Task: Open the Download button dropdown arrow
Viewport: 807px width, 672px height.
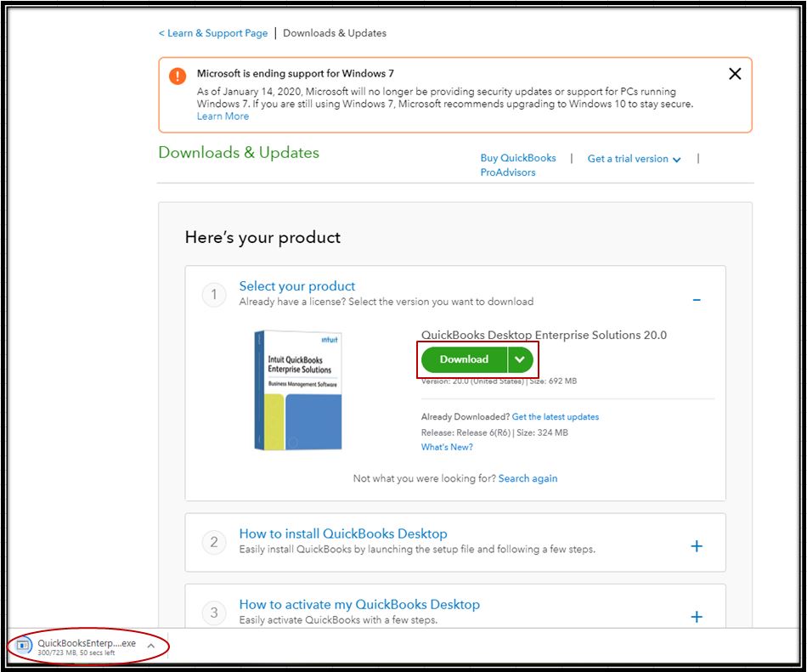Action: point(520,359)
